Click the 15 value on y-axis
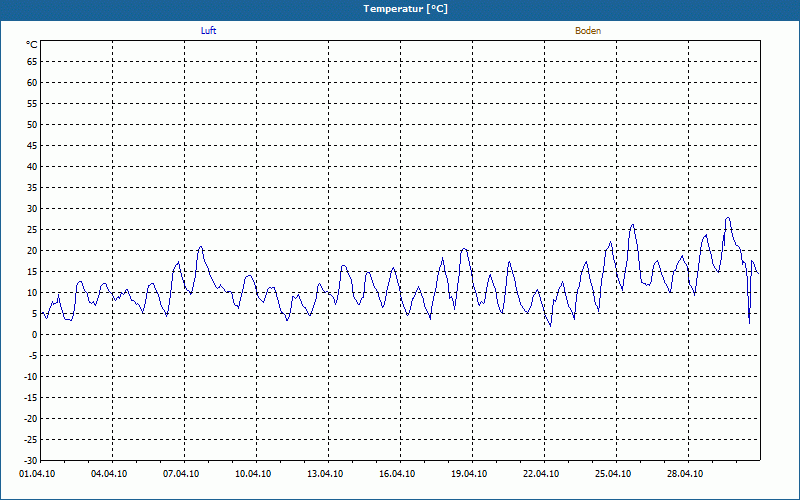 (32, 271)
